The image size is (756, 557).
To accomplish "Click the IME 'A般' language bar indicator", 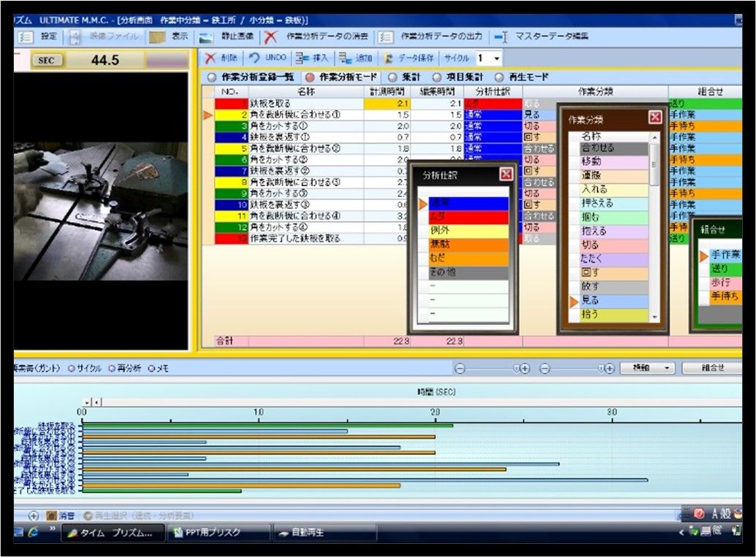I will 721,514.
